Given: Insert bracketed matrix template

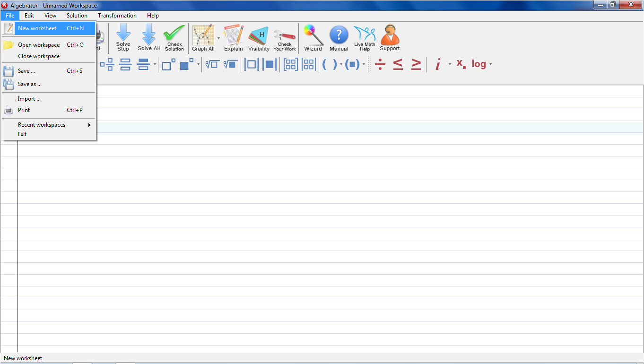Looking at the screenshot, I should (x=291, y=64).
